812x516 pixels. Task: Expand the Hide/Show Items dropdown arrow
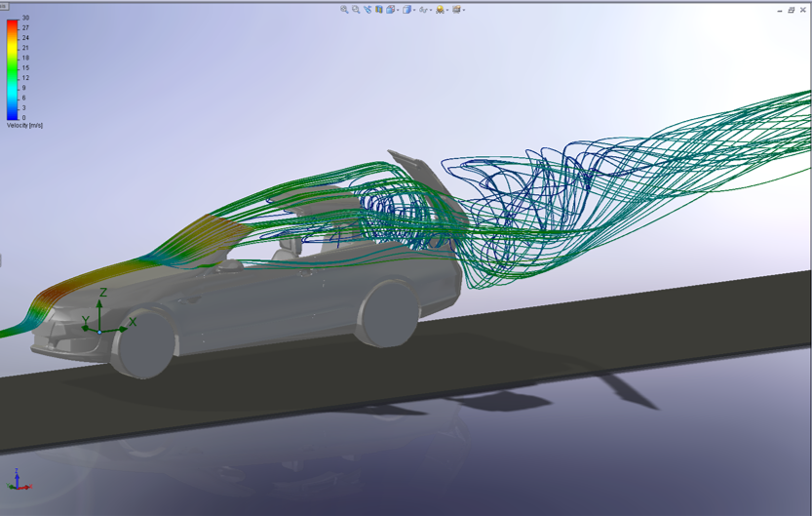pyautogui.click(x=431, y=10)
